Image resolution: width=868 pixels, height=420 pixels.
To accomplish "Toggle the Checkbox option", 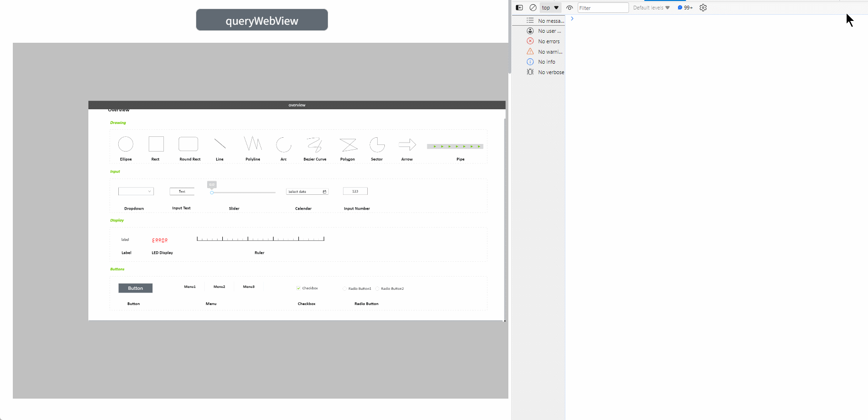I will pos(298,288).
